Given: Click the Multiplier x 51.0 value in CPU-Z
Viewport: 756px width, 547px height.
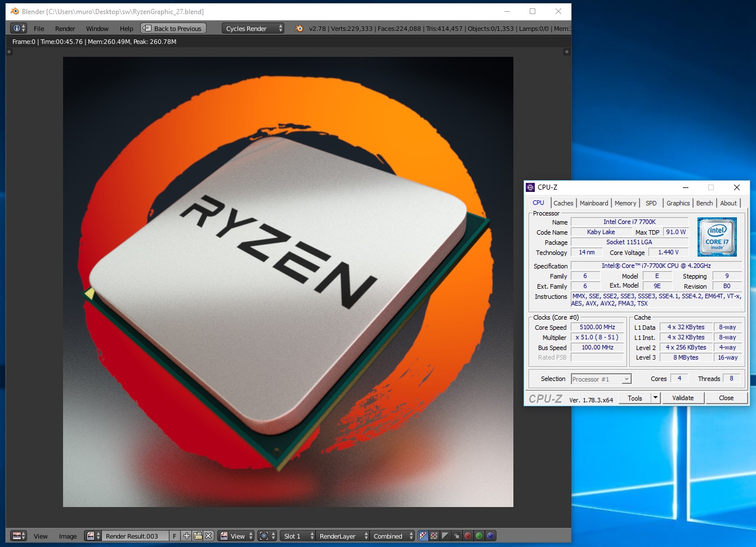Looking at the screenshot, I should [x=597, y=337].
